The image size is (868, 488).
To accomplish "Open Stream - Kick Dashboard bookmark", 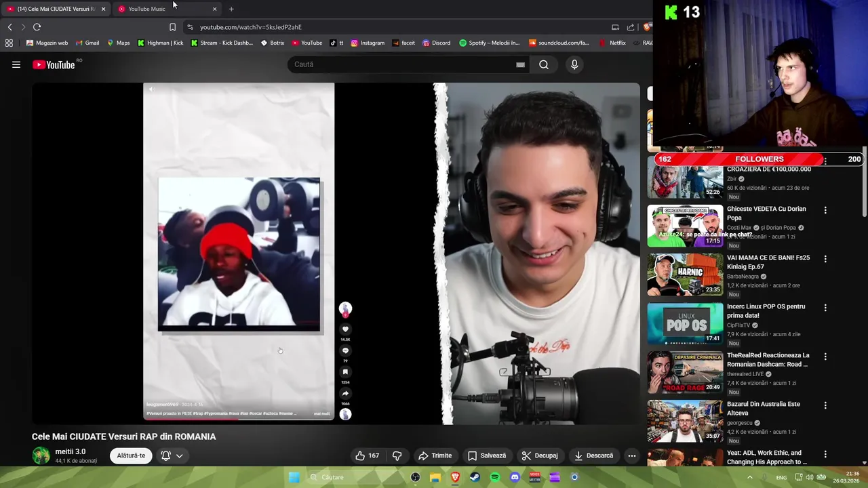I will (222, 43).
